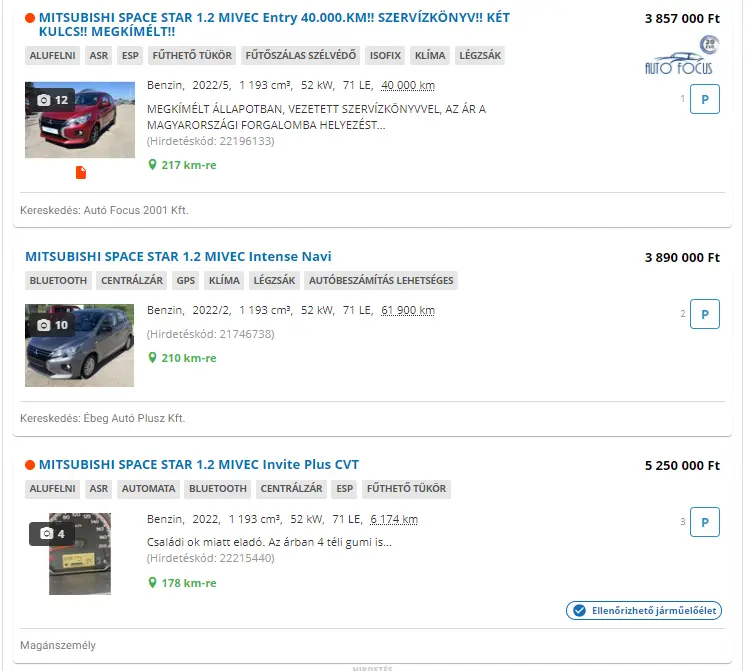Screen dimensions: 747x671
Task: Click the Ellenőrizhető járműelőélet badge
Action: (644, 610)
